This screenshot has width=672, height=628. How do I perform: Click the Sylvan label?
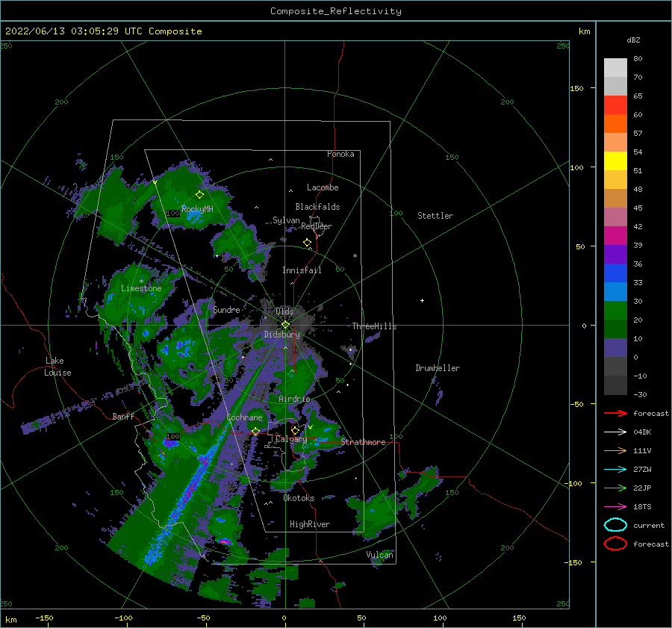pos(286,220)
